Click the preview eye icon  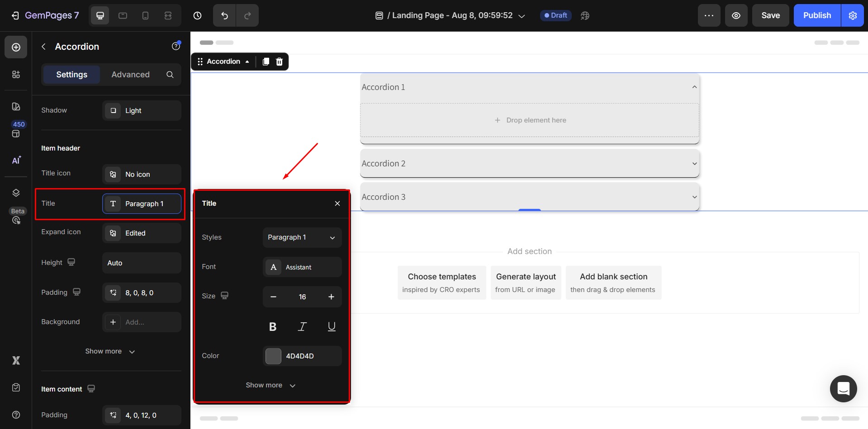pyautogui.click(x=736, y=15)
